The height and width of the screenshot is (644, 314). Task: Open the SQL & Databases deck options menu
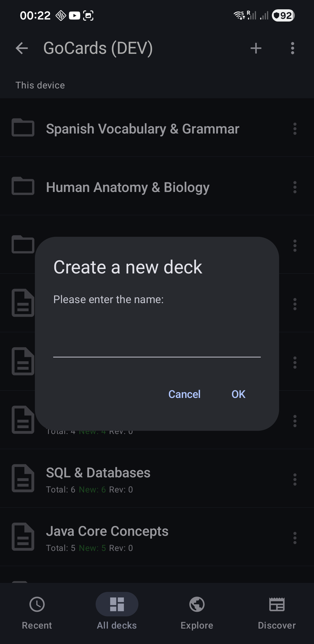click(x=295, y=479)
